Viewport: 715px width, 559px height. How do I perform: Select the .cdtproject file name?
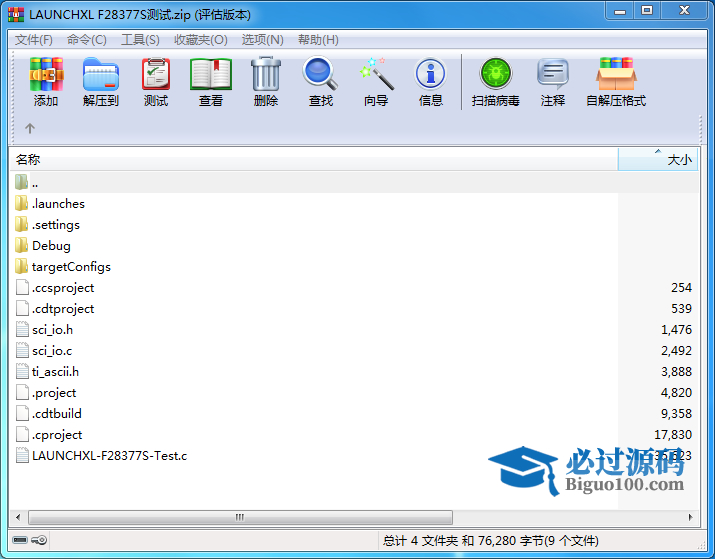[63, 309]
